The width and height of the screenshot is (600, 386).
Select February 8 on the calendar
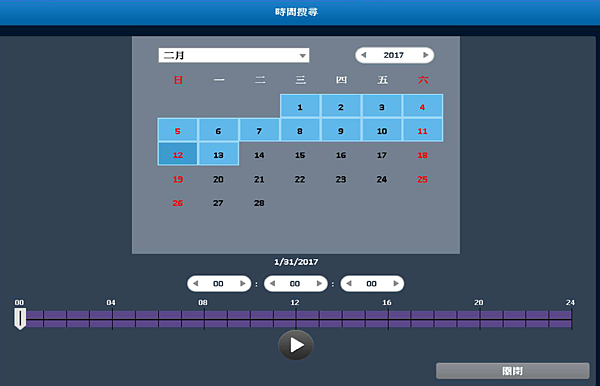(x=300, y=130)
